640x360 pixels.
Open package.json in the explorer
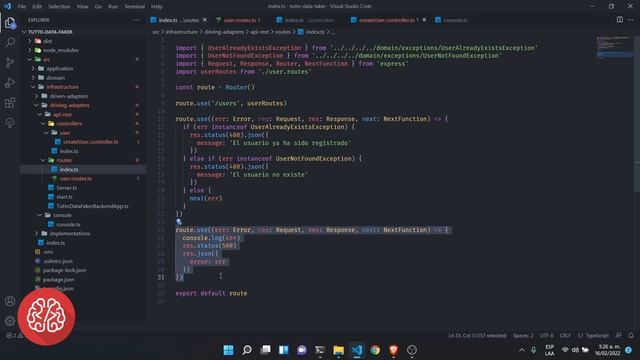[x=59, y=280]
